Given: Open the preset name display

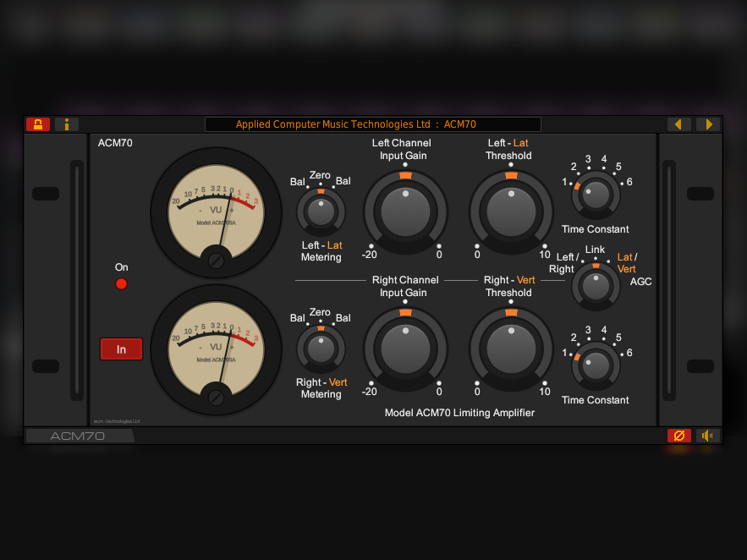Looking at the screenshot, I should [x=372, y=124].
